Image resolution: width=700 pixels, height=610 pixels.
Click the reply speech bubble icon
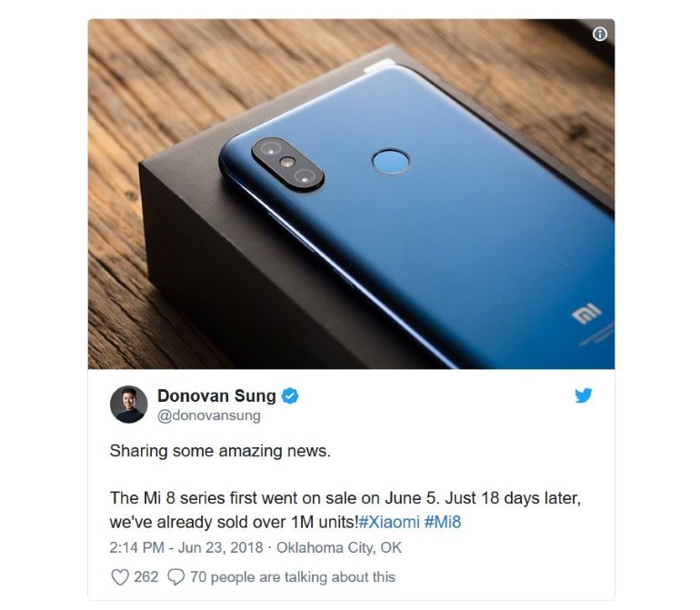click(x=175, y=577)
